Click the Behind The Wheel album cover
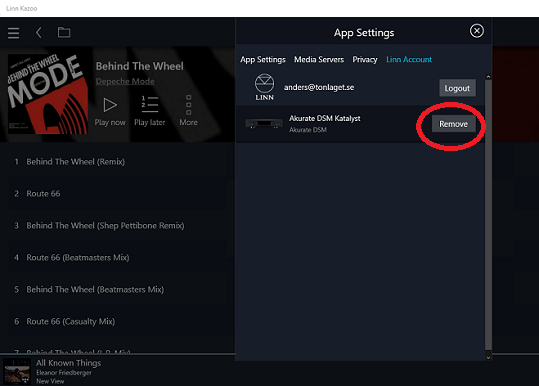The height and width of the screenshot is (386, 539). [48, 94]
